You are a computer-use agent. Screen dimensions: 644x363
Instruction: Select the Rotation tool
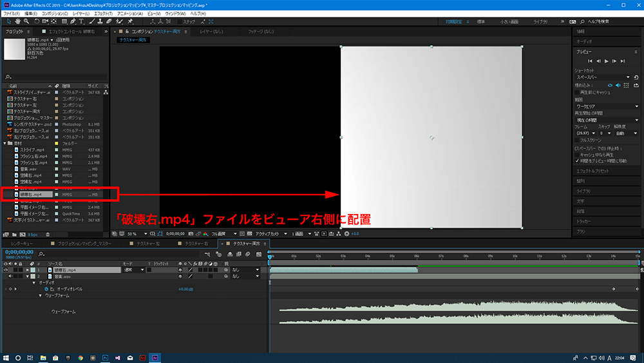36,21
